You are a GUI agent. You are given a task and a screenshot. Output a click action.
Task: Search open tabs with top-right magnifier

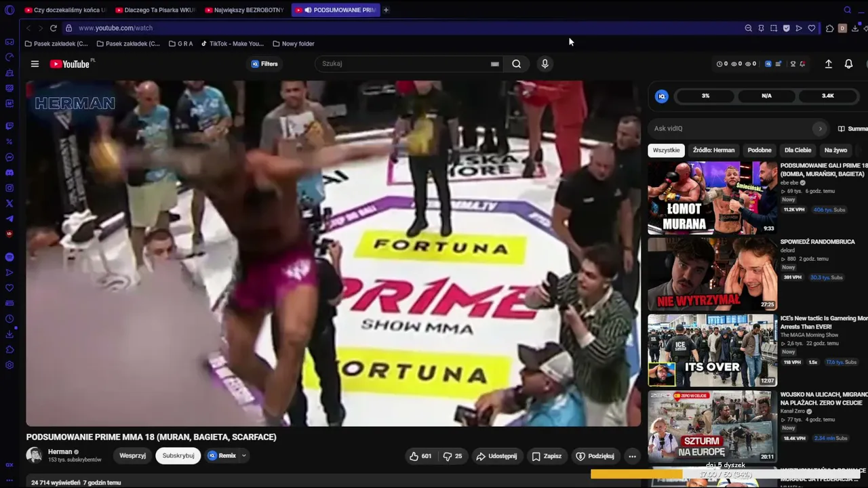point(847,10)
